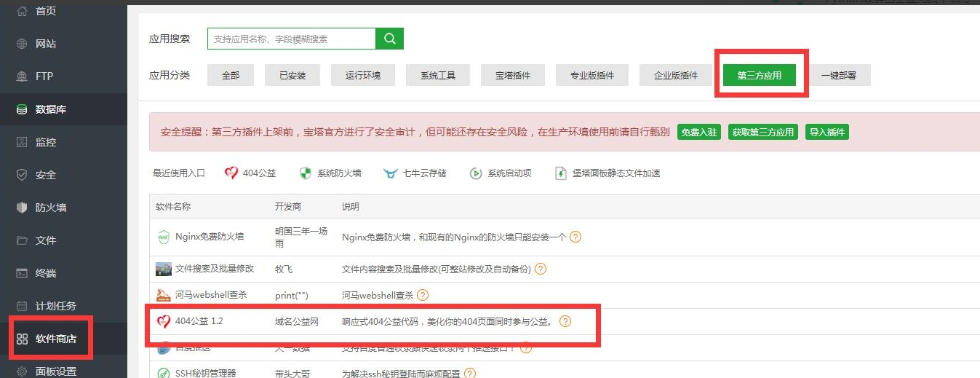Click the 404公益 heart icon in recent entries
This screenshot has width=980, height=378.
[x=231, y=173]
